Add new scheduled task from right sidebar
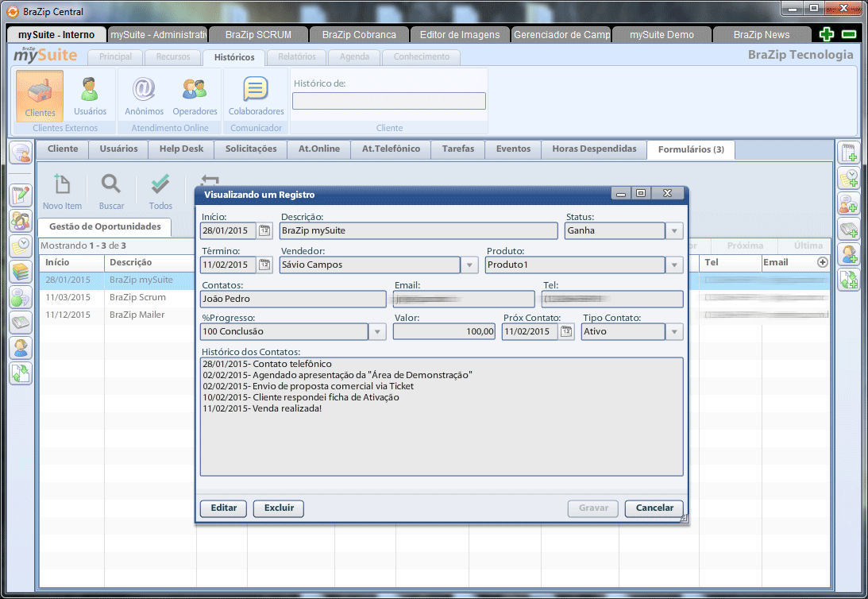Image resolution: width=868 pixels, height=599 pixels. [x=849, y=178]
